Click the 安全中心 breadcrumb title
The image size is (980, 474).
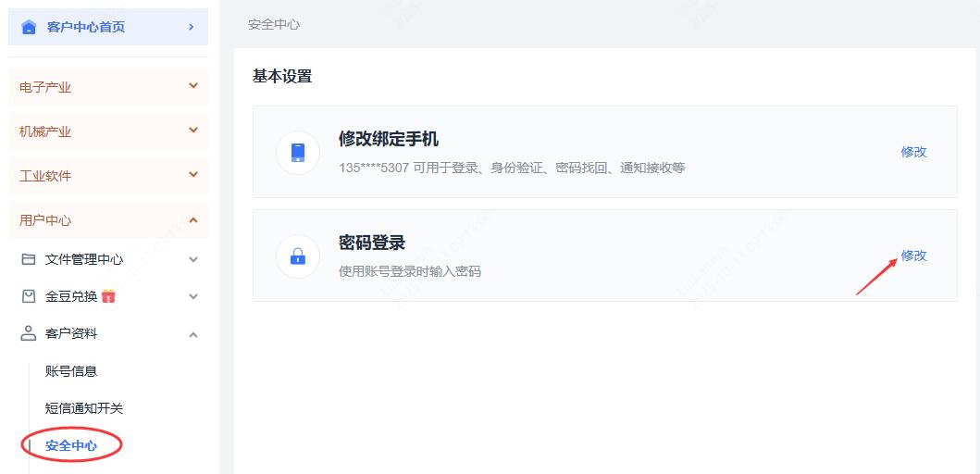tap(274, 25)
